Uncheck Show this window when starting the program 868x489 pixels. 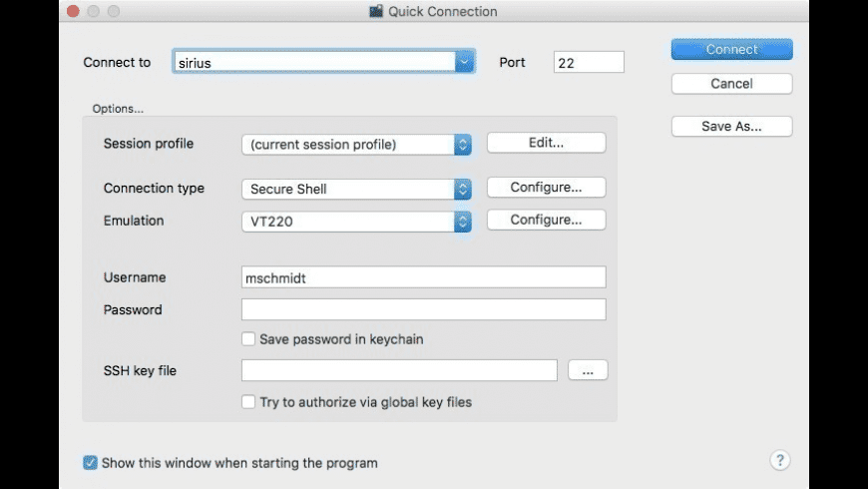[x=91, y=463]
